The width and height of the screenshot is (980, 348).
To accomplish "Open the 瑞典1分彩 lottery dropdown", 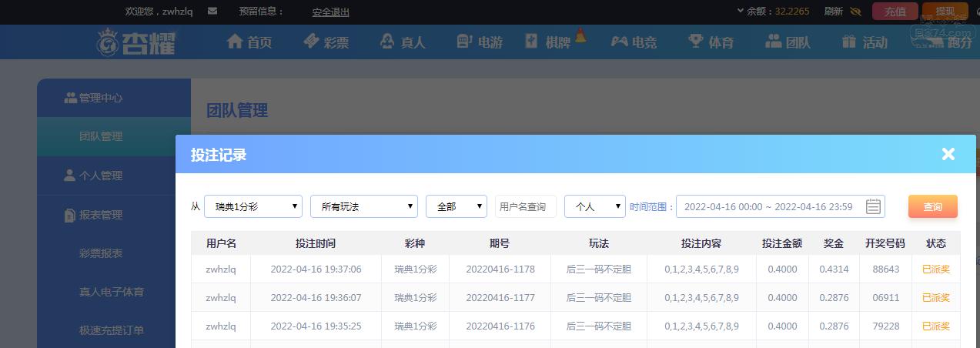I will (x=253, y=206).
